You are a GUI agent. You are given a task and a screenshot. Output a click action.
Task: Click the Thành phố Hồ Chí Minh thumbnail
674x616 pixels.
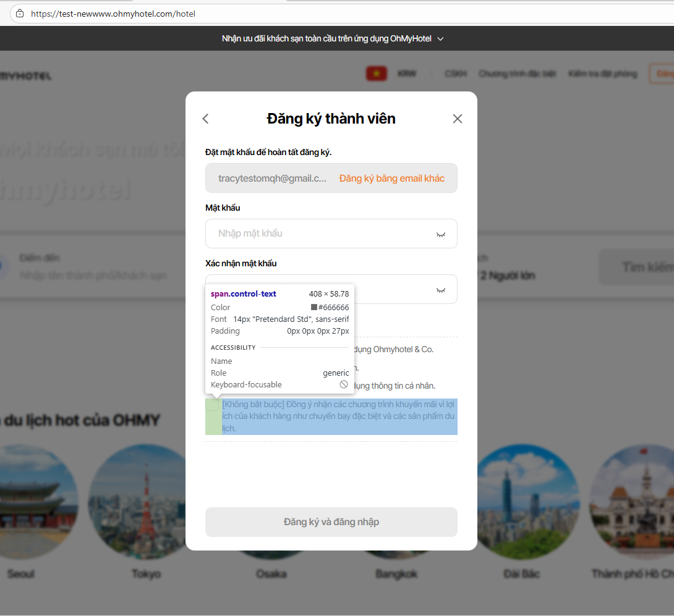tap(631, 501)
